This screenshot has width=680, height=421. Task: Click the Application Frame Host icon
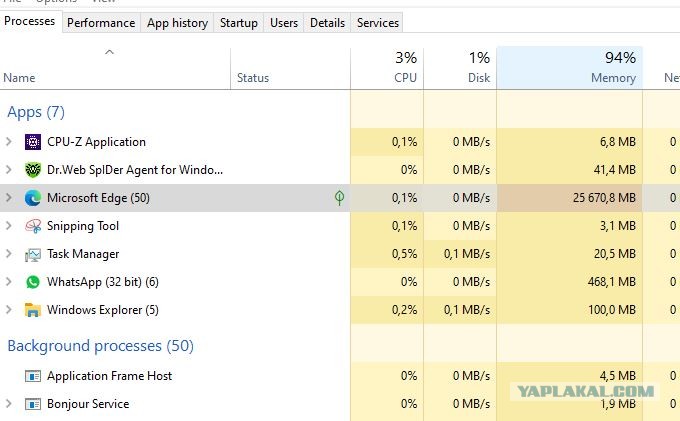tap(33, 376)
